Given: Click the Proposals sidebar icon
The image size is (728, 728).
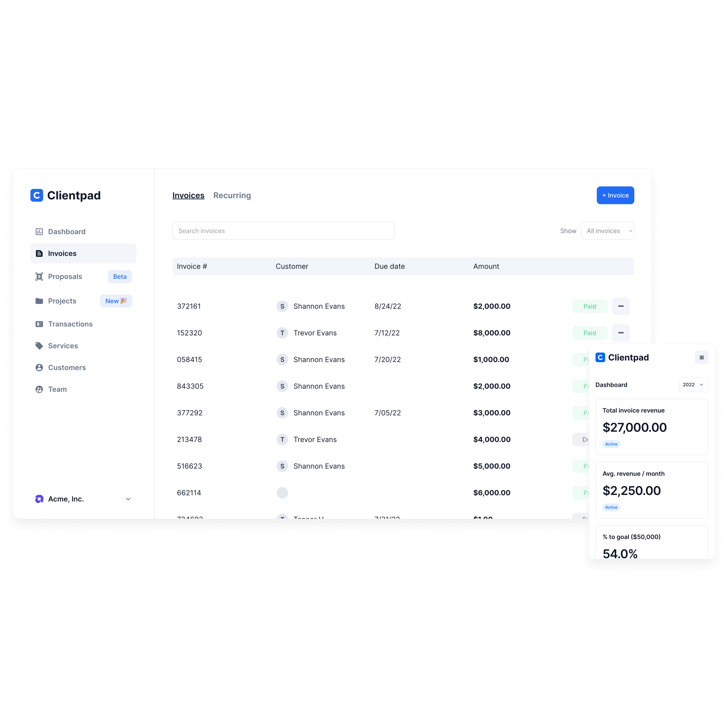Looking at the screenshot, I should tap(39, 276).
